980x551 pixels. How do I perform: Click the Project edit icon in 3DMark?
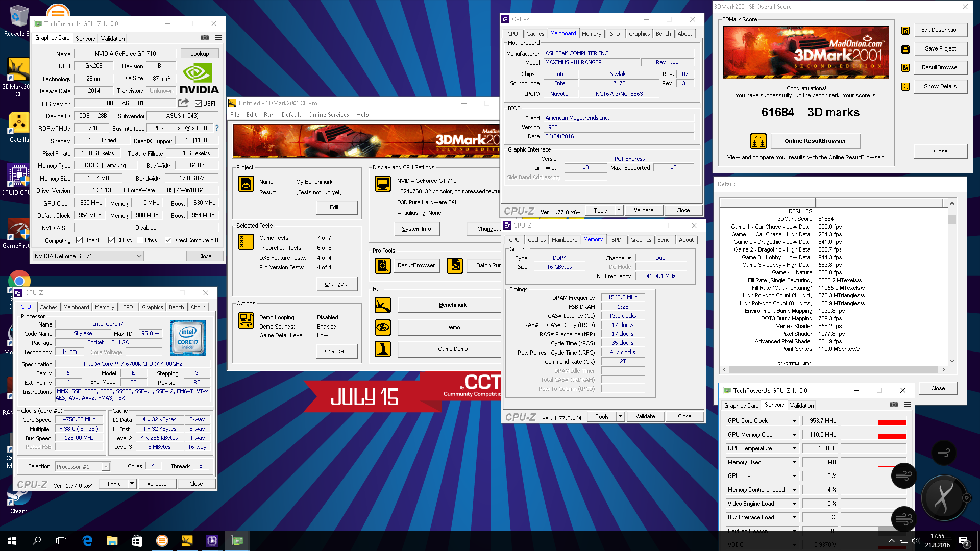tap(246, 184)
